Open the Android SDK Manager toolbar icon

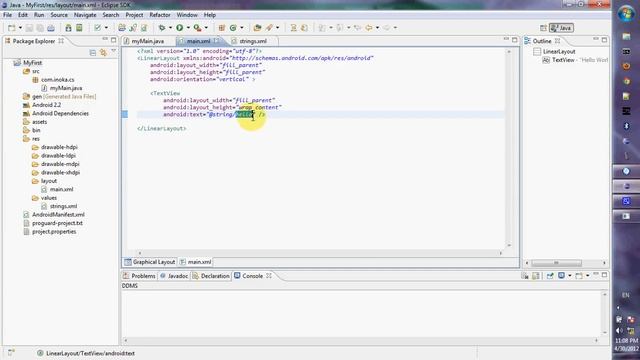click(x=68, y=28)
